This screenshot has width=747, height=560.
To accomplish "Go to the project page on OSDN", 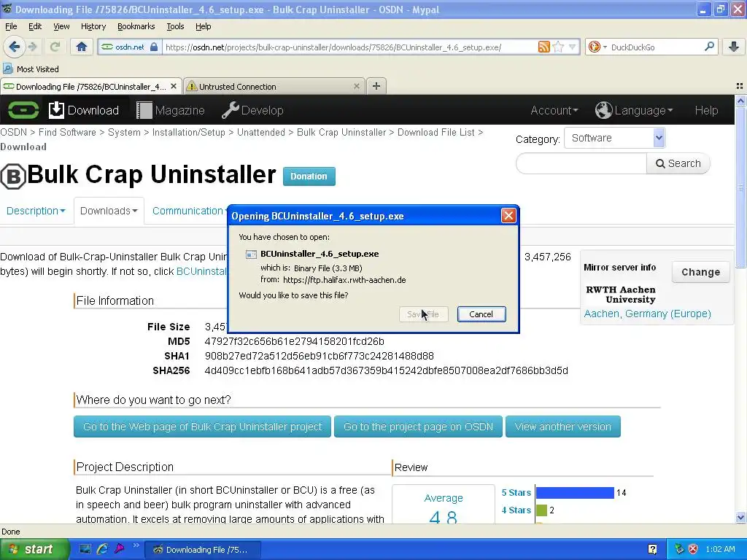I will pyautogui.click(x=418, y=426).
